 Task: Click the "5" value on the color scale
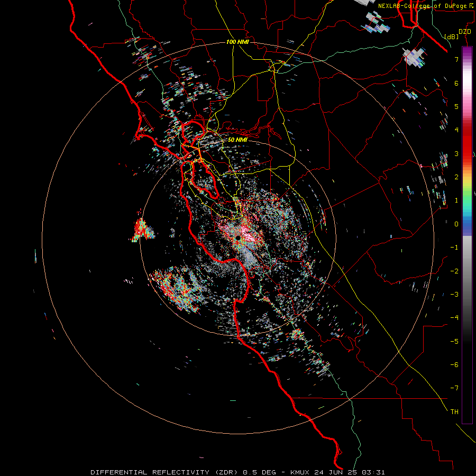pos(456,106)
